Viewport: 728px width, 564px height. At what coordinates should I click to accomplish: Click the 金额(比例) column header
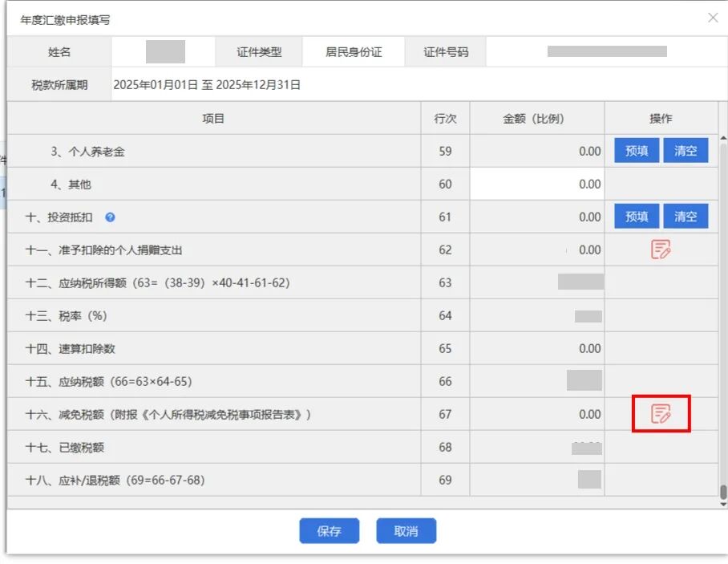[536, 119]
